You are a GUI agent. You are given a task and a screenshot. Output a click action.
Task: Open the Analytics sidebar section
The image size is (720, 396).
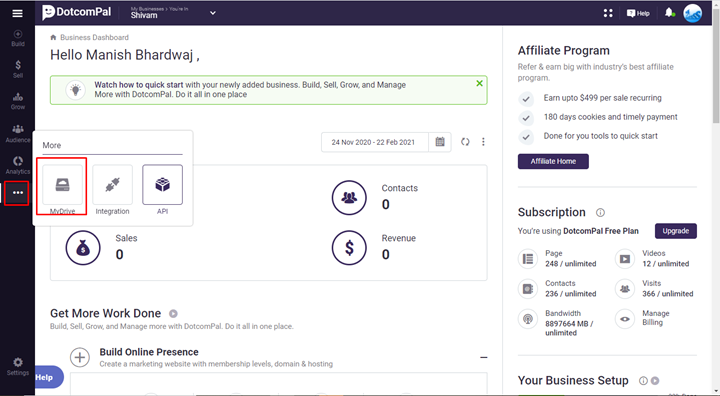pos(17,165)
